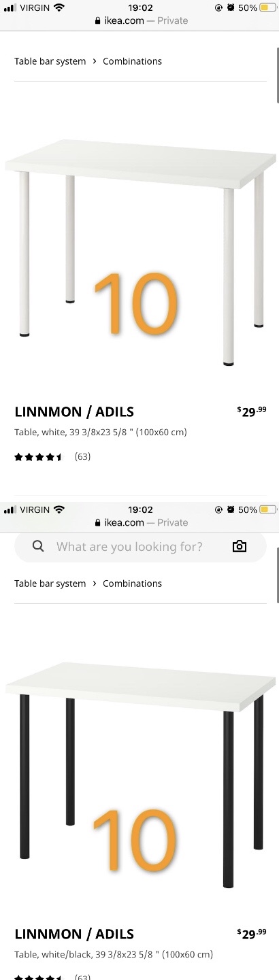Open the all-white LINNMON table image

click(139, 252)
